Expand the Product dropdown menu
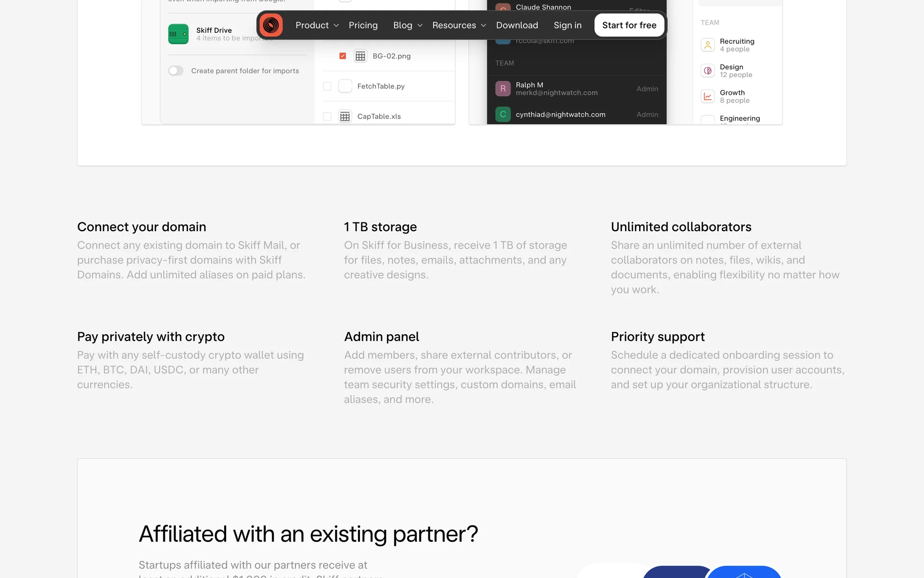This screenshot has width=924, height=578. [317, 25]
